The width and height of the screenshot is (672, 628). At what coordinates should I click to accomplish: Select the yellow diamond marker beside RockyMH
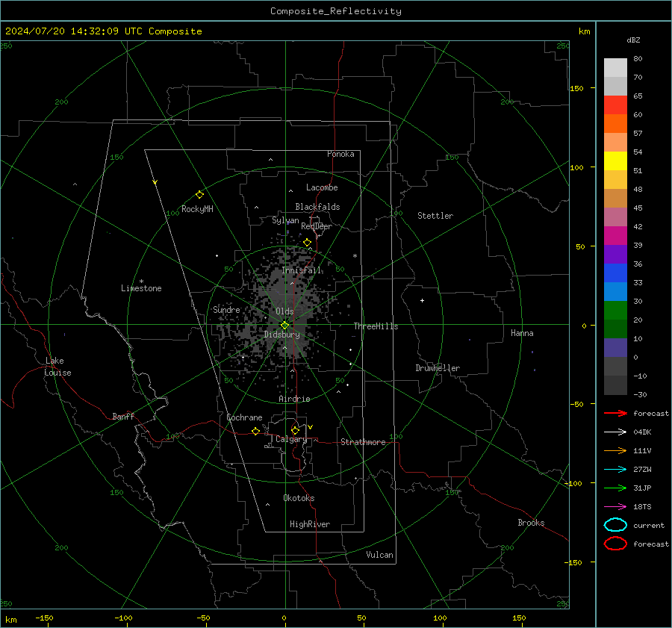pos(199,195)
